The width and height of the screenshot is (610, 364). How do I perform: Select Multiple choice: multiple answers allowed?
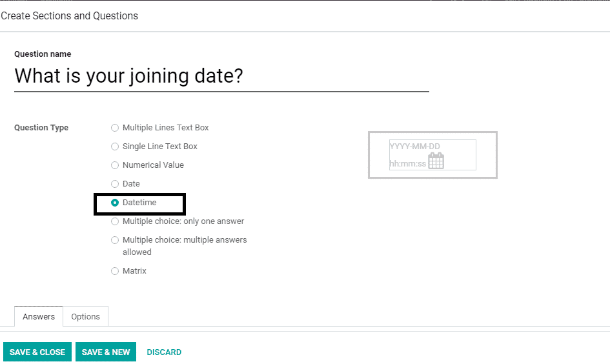tap(115, 240)
